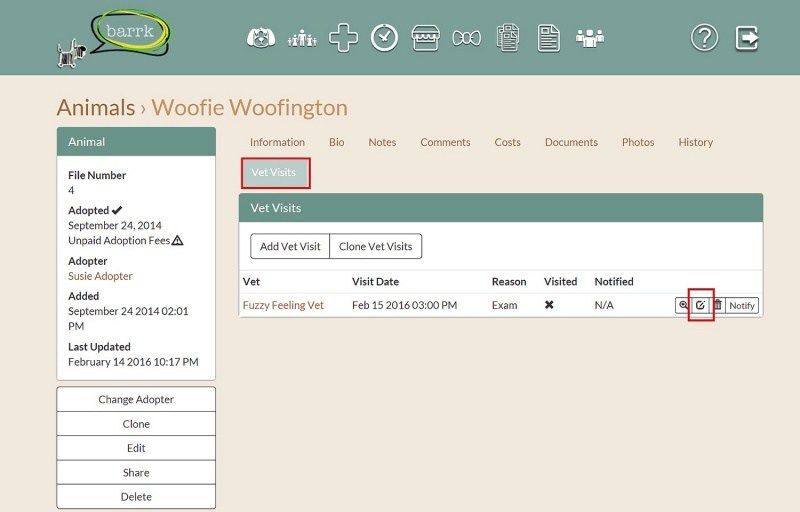Click the Clone button in animal sidebar
The width and height of the screenshot is (800, 512).
(136, 424)
